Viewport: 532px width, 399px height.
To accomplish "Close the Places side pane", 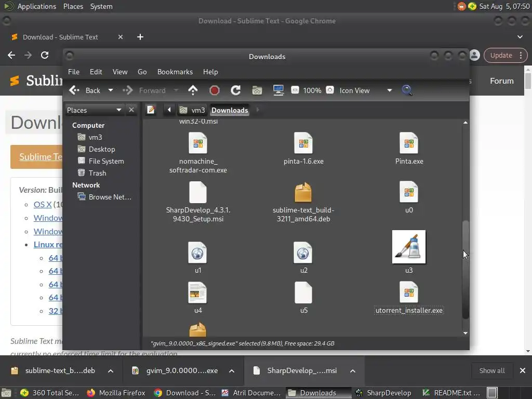I will point(131,110).
